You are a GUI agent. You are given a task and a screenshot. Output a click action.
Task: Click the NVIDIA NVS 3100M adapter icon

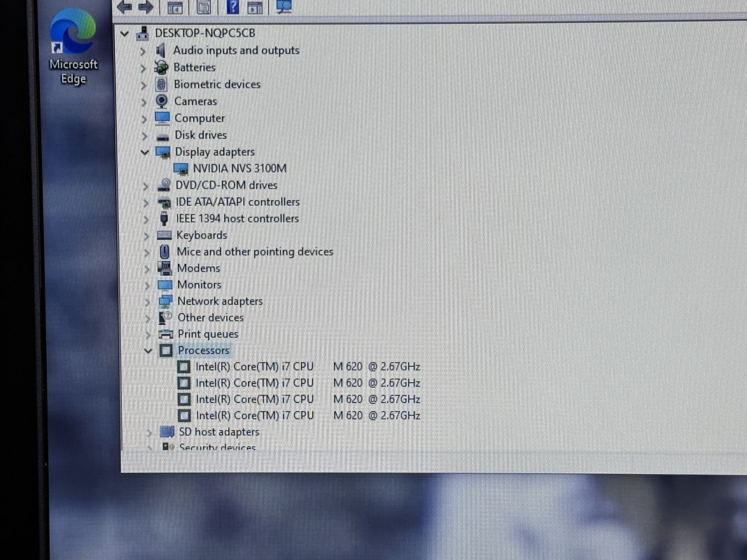181,169
